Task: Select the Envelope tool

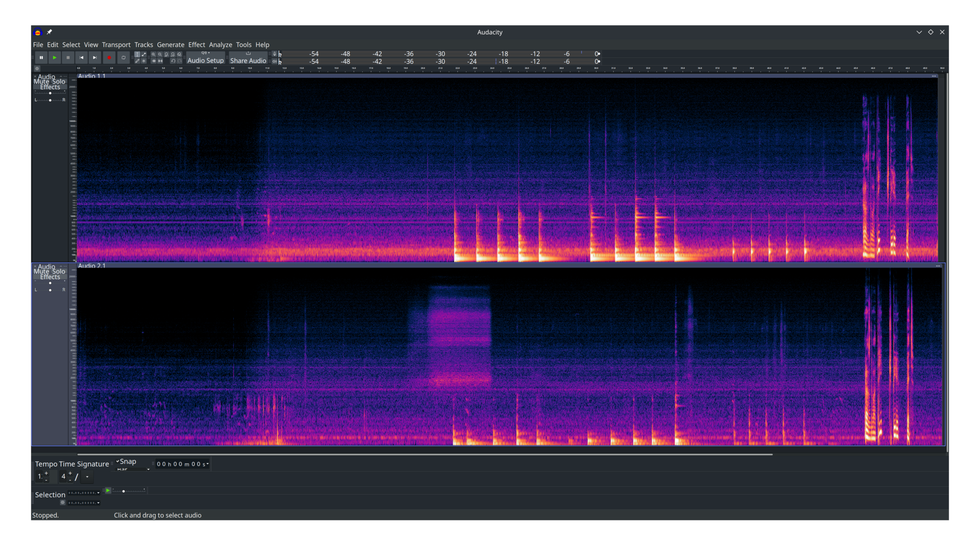Action: point(144,54)
